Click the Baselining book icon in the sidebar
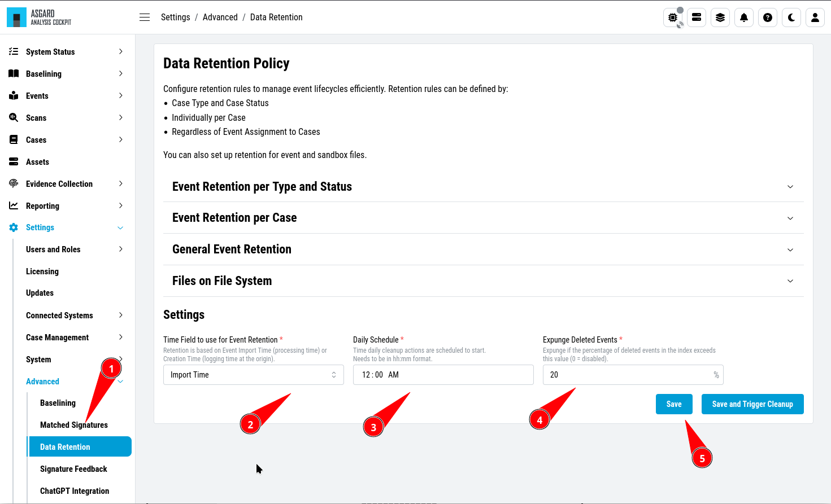 (x=14, y=73)
